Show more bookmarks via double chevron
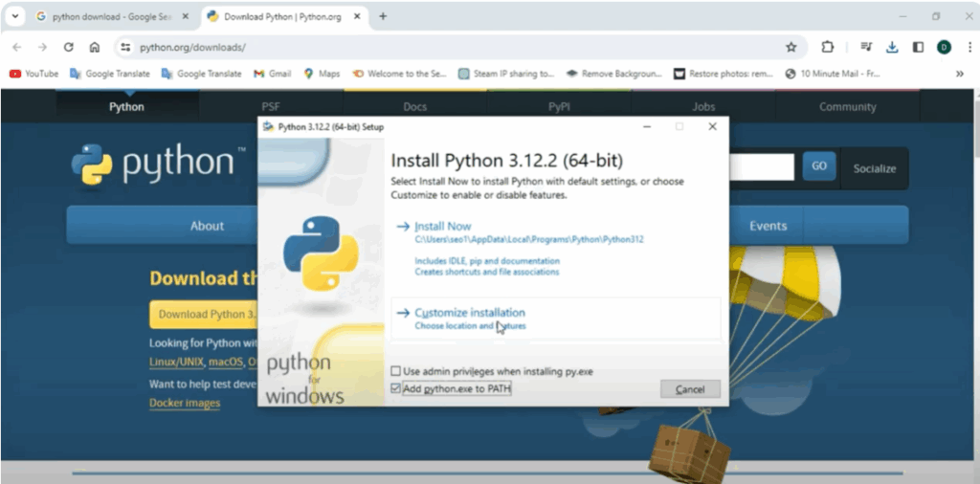Viewport: 980px width, 484px height. 959,74
